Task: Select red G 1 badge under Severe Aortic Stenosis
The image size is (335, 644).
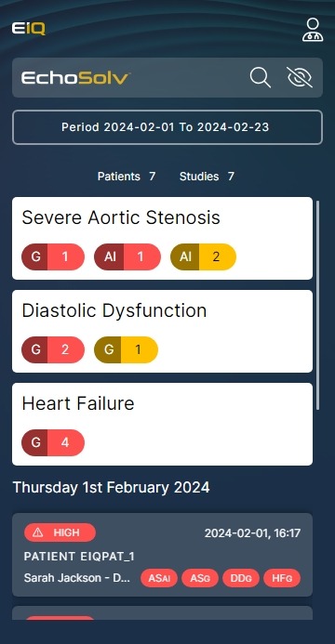Action: pyautogui.click(x=53, y=257)
